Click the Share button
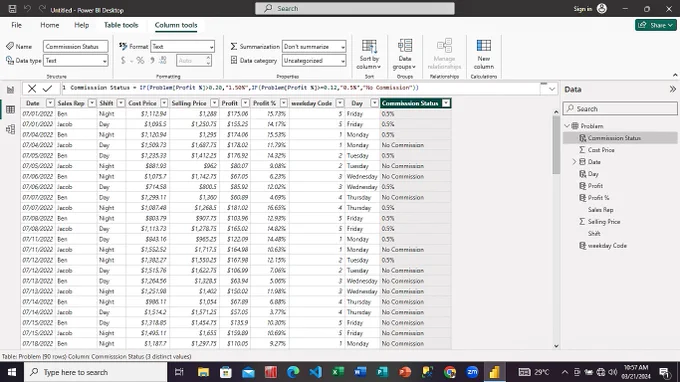Viewport: 680px width, 382px height. click(x=656, y=25)
